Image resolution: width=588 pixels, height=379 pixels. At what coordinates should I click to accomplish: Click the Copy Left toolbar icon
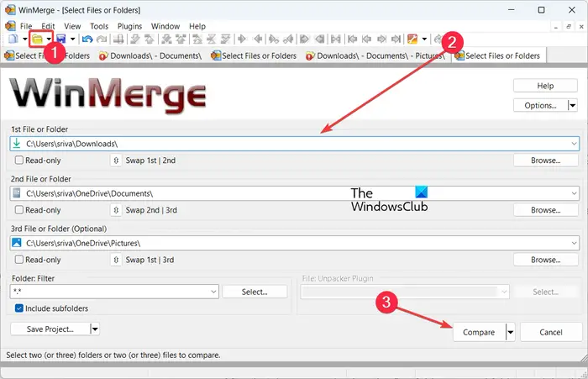tap(258, 39)
